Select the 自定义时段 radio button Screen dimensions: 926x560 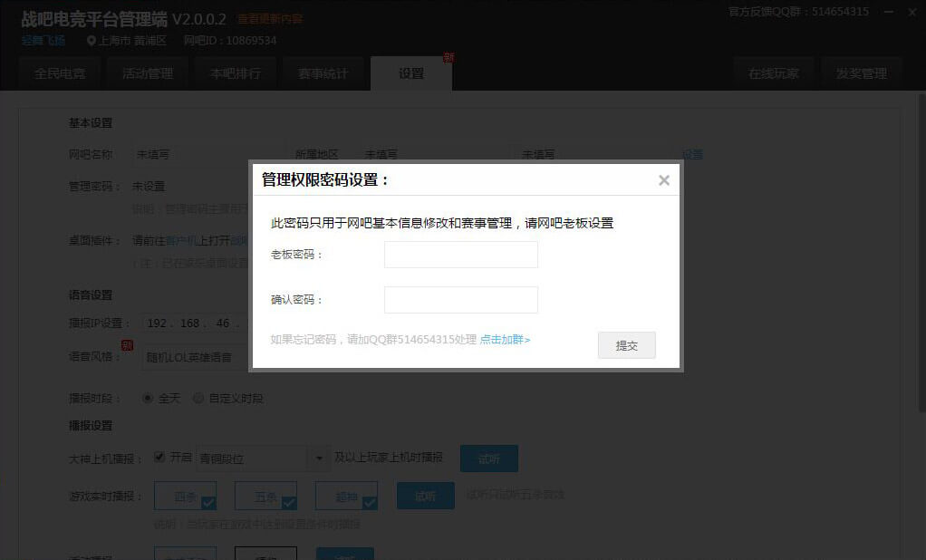click(x=198, y=398)
